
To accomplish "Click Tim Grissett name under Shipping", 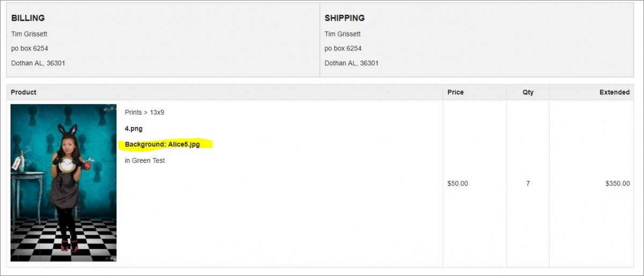I will coord(343,34).
